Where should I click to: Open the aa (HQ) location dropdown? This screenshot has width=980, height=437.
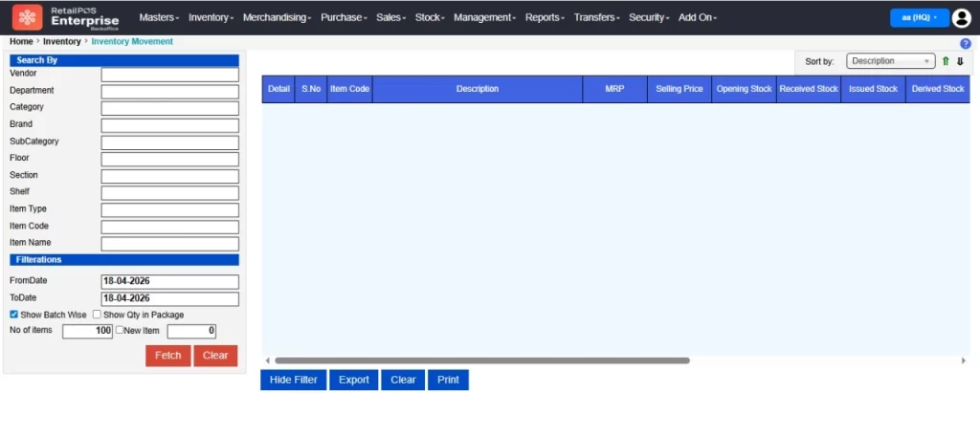pyautogui.click(x=920, y=17)
